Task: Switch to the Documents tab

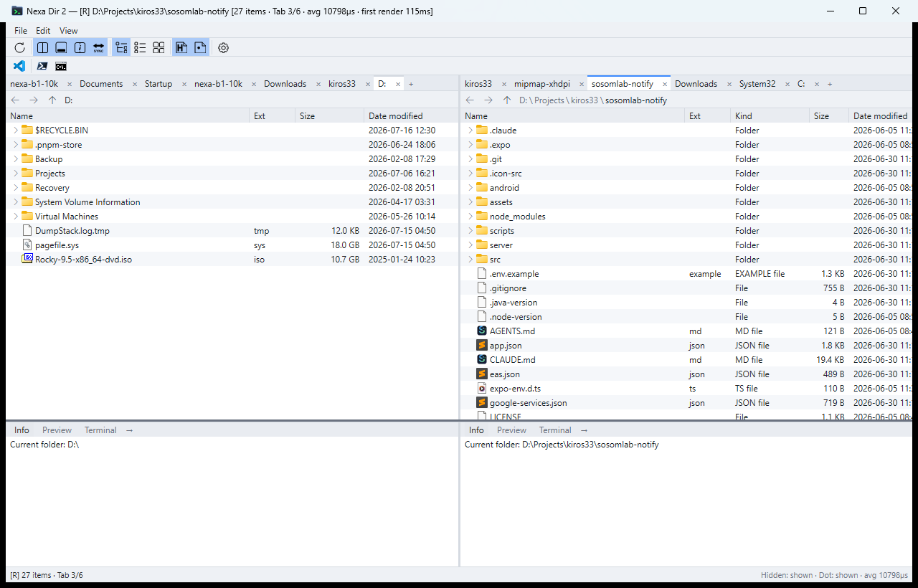Action: click(x=101, y=84)
